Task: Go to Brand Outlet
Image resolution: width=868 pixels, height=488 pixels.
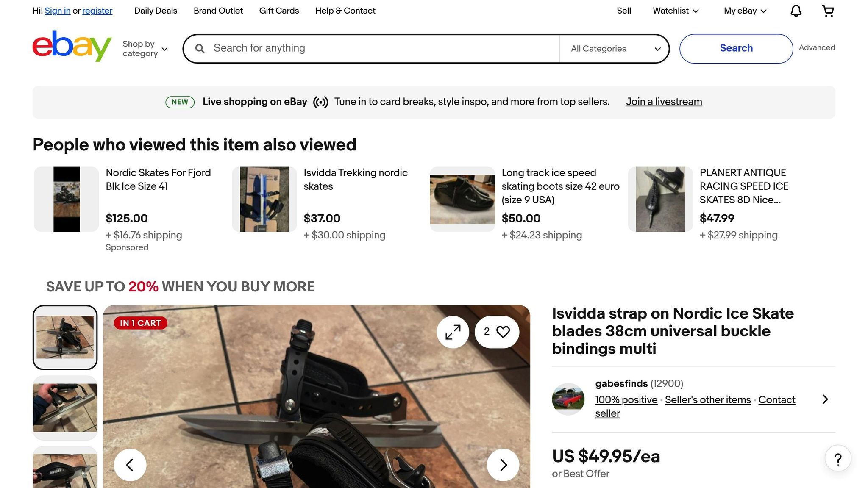Action: pos(218,11)
